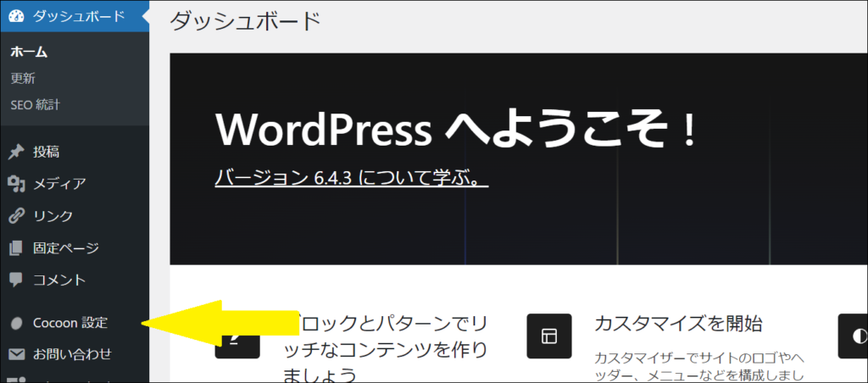Click the ダッシュボード page title
The width and height of the screenshot is (868, 383).
pos(245,21)
